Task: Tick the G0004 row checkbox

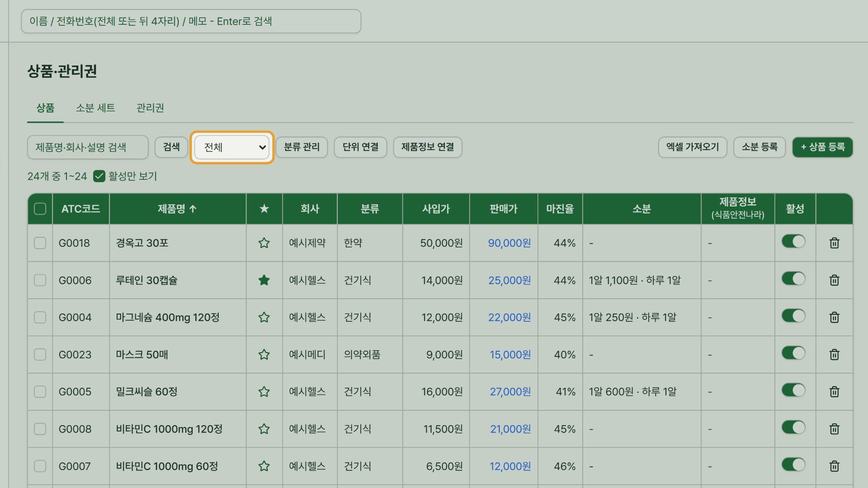Action: tap(40, 317)
